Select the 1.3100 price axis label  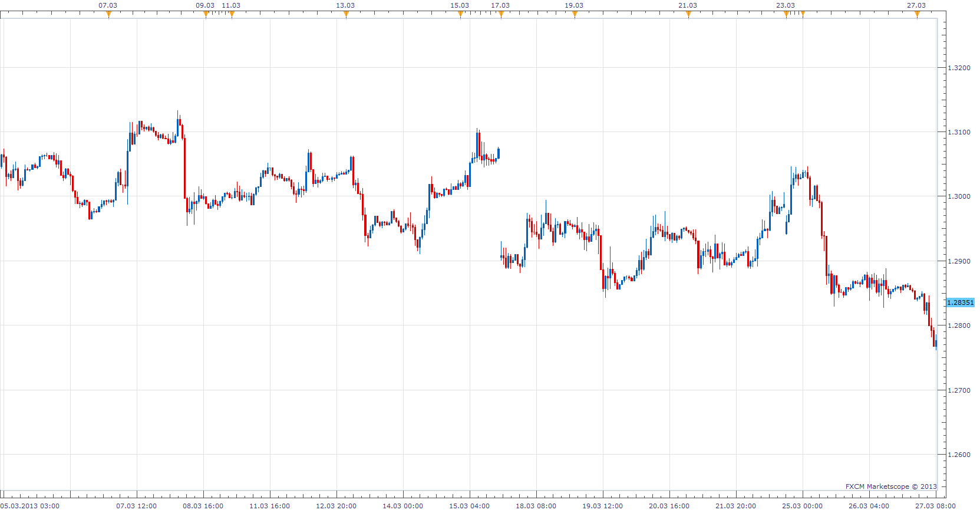click(x=959, y=132)
